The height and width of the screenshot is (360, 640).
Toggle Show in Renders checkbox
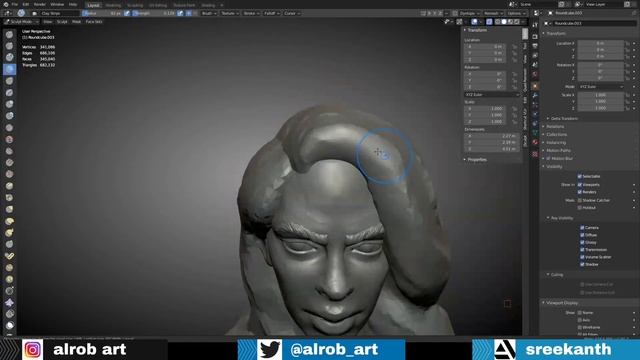pyautogui.click(x=580, y=192)
